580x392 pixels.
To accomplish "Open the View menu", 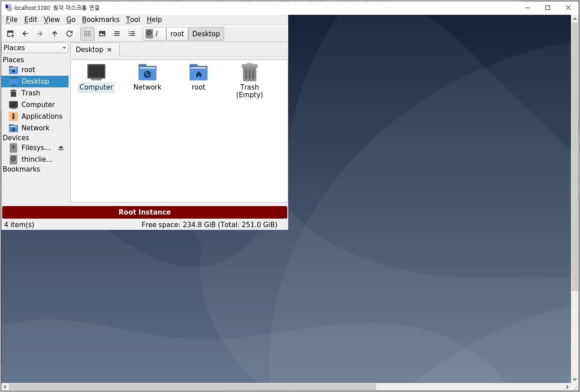I will tap(52, 19).
